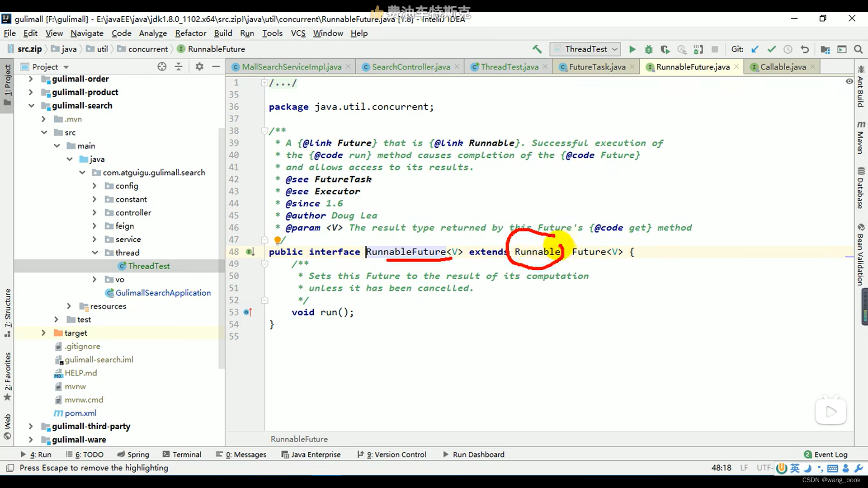Click the Run button in toolbar
This screenshot has height=488, width=868.
coord(632,49)
